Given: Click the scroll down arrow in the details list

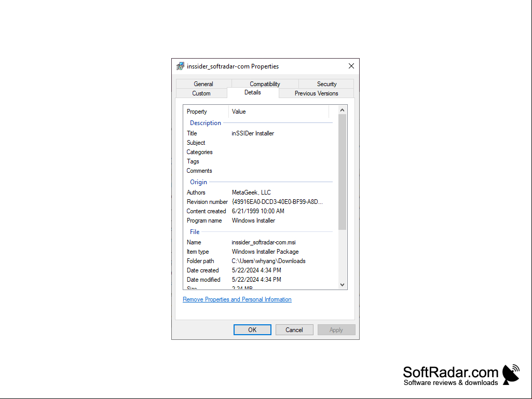Looking at the screenshot, I should click(x=343, y=285).
